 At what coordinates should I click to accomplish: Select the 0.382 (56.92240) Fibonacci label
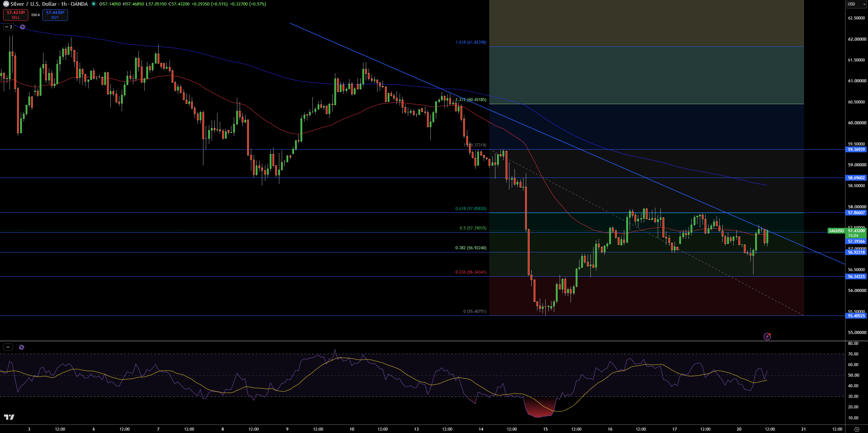471,248
